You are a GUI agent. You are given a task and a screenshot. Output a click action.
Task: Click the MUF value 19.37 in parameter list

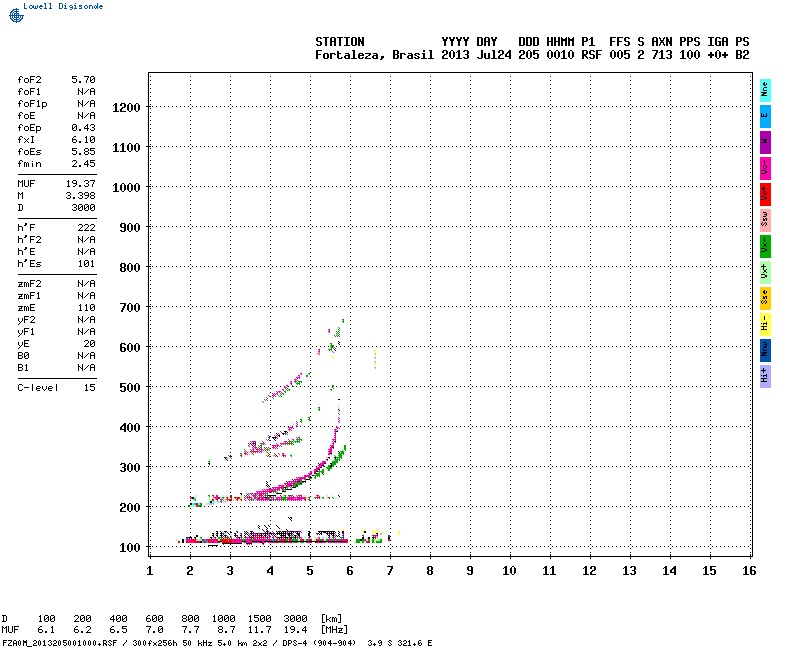[x=81, y=184]
